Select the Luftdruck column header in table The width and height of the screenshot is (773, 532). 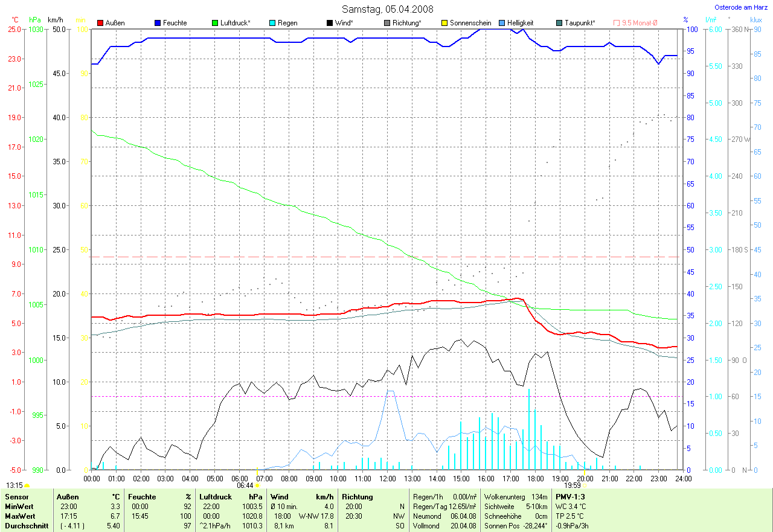tap(215, 496)
